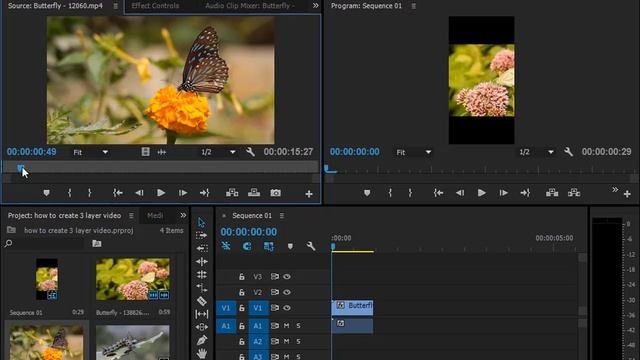Play clip in Source monitor
The height and width of the screenshot is (360, 640).
click(x=161, y=193)
